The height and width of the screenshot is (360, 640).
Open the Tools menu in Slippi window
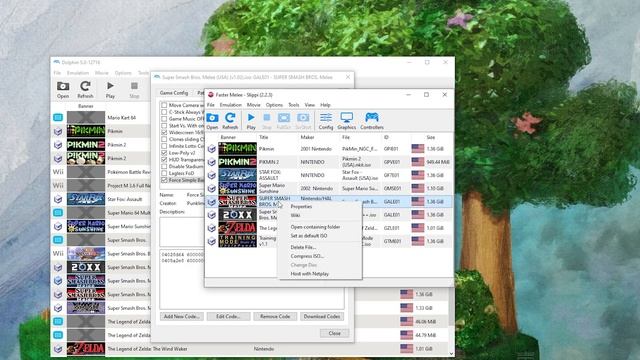coord(293,105)
